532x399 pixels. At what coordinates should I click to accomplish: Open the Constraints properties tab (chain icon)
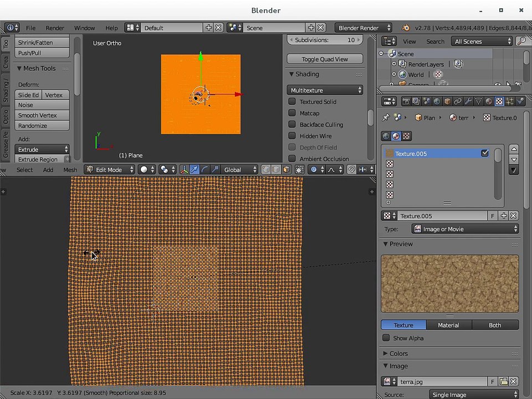pyautogui.click(x=458, y=101)
